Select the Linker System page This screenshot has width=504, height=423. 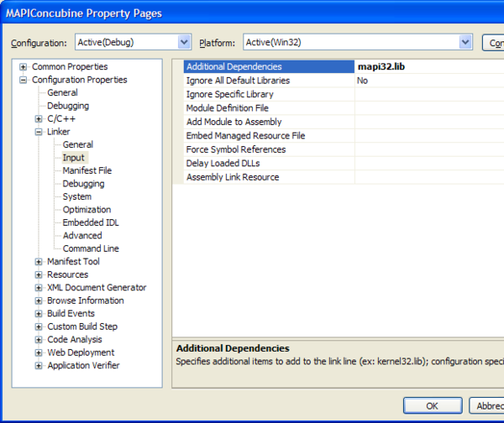(77, 196)
